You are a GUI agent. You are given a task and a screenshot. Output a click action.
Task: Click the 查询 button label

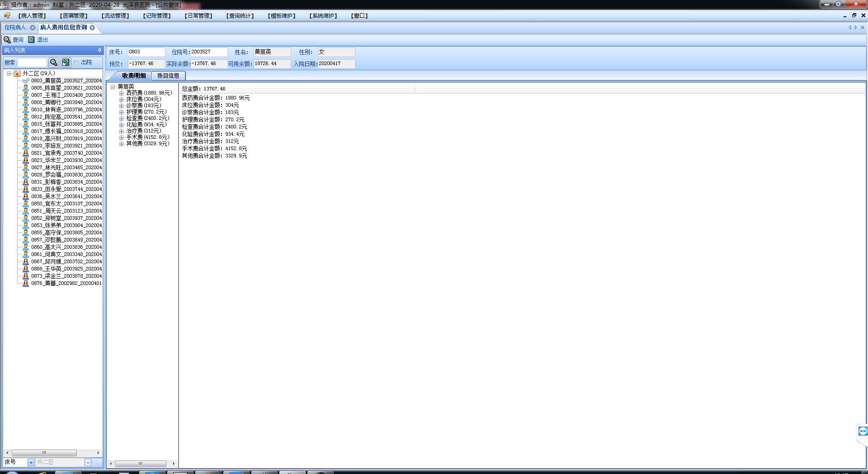pyautogui.click(x=18, y=40)
